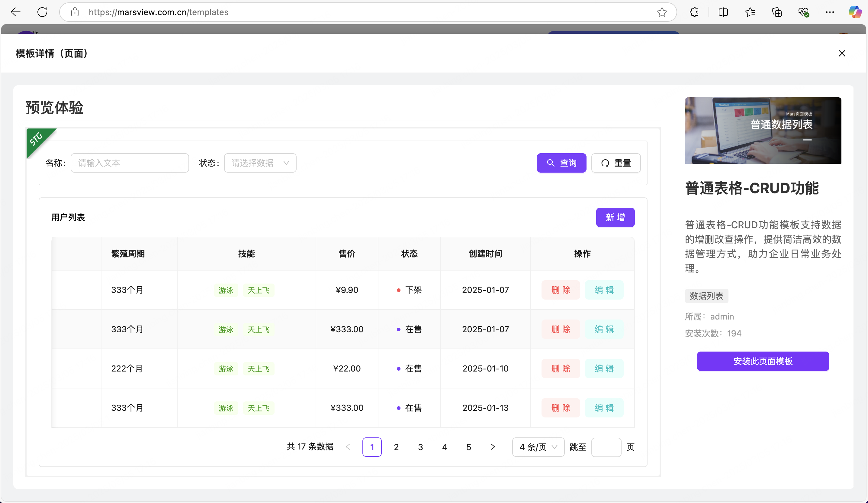Image resolution: width=868 pixels, height=503 pixels.
Task: Click the 售价 column header
Action: click(x=347, y=254)
